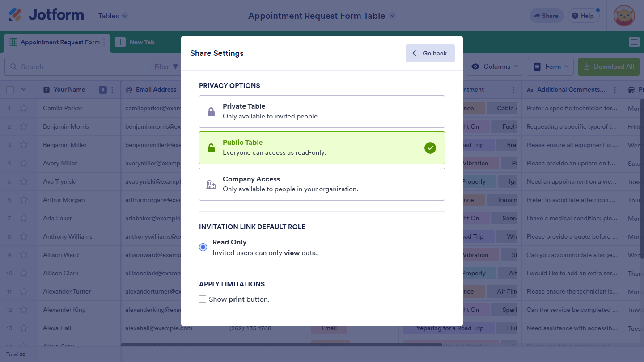This screenshot has height=362, width=644.
Task: Expand the Tables product dropdown
Action: tap(113, 16)
